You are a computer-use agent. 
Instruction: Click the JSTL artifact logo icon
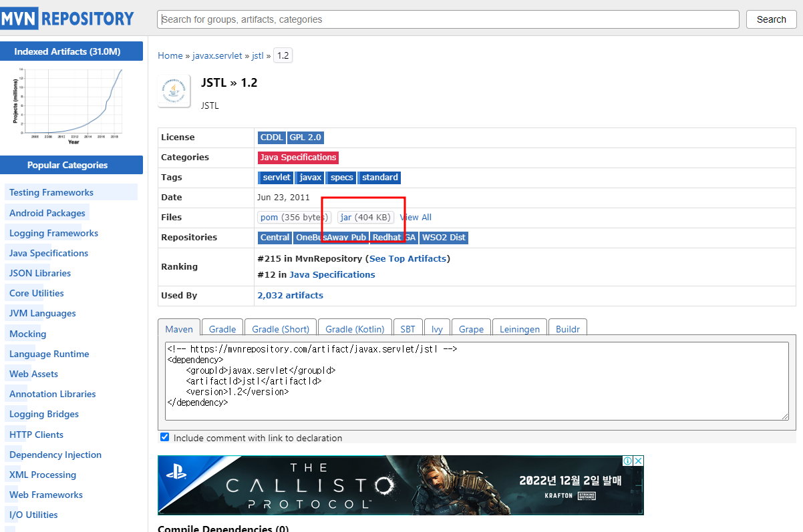174,91
